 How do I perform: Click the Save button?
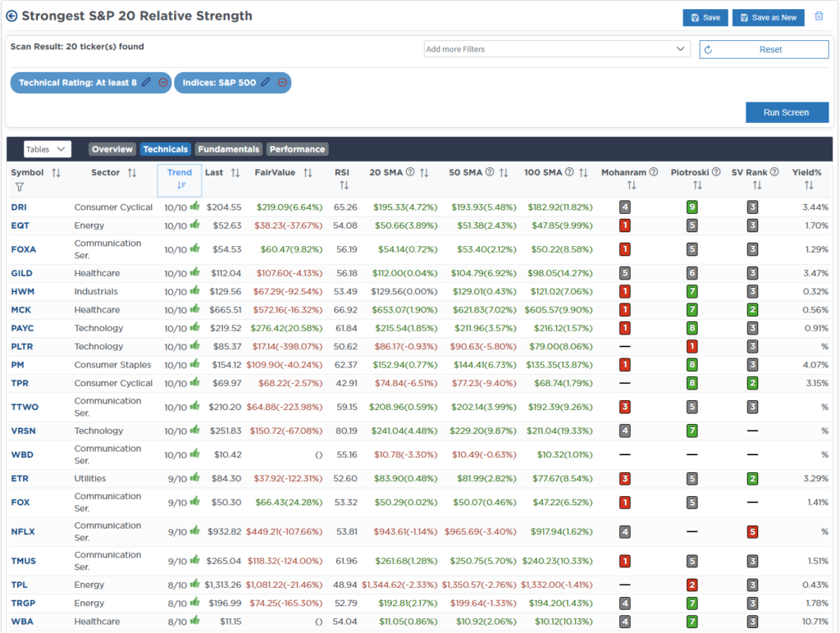pyautogui.click(x=705, y=17)
